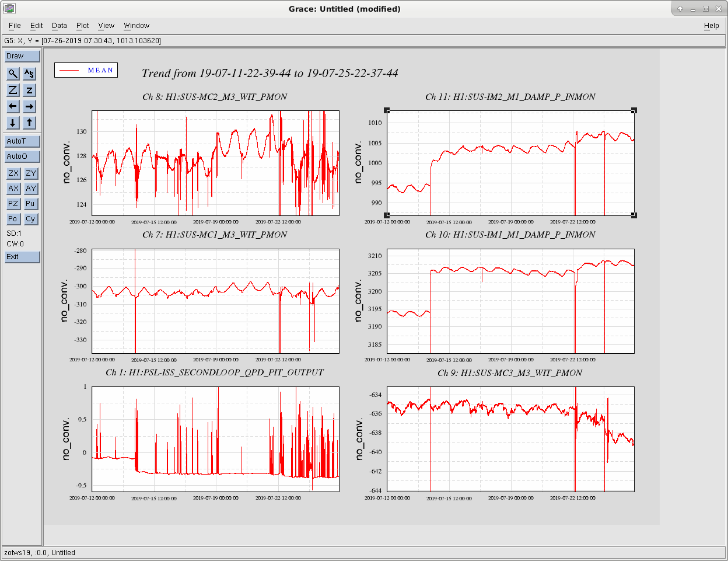728x561 pixels.
Task: Select the H1:SUS-MC3_M3_WIT_PMON graph
Action: [510, 439]
